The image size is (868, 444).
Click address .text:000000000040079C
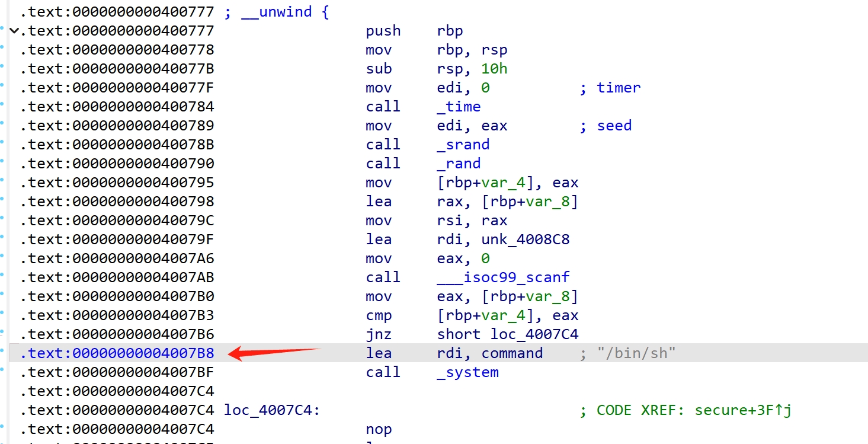pyautogui.click(x=117, y=221)
